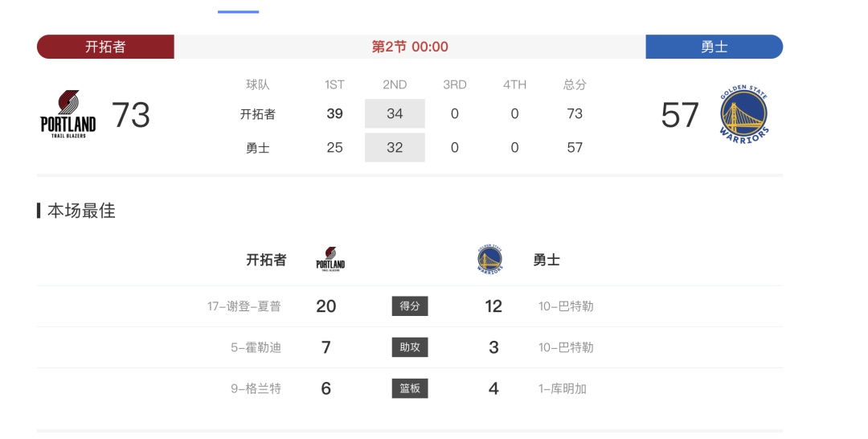Viewport: 868px width, 439px height.
Task: Click the 总分 column header
Action: click(575, 84)
